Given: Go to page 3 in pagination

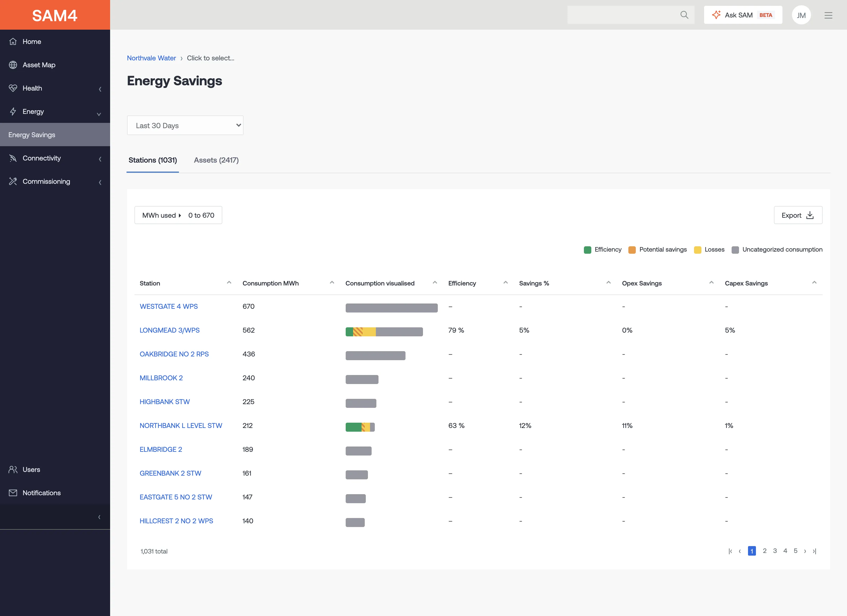Looking at the screenshot, I should [x=775, y=551].
